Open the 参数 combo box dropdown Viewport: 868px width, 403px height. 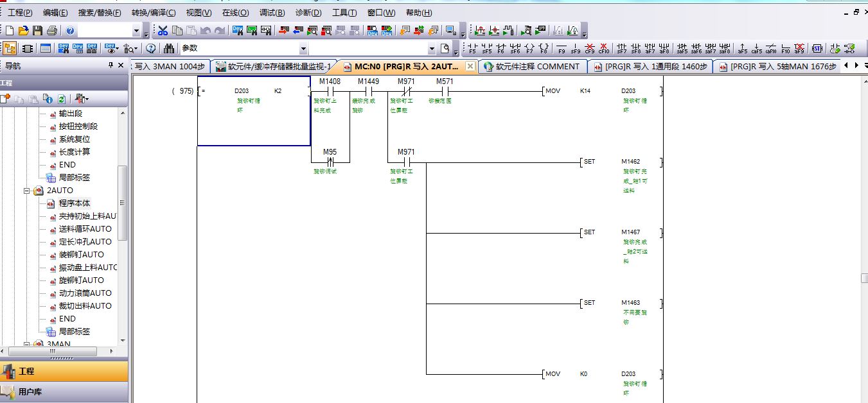[303, 48]
